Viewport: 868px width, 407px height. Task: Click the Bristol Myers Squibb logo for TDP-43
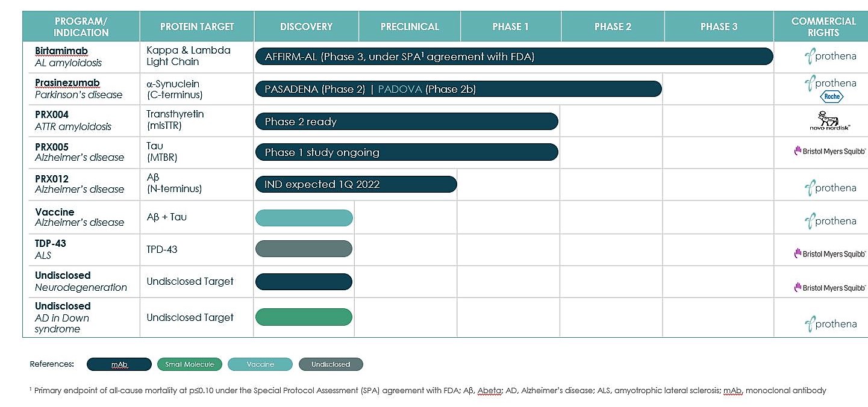pos(829,253)
